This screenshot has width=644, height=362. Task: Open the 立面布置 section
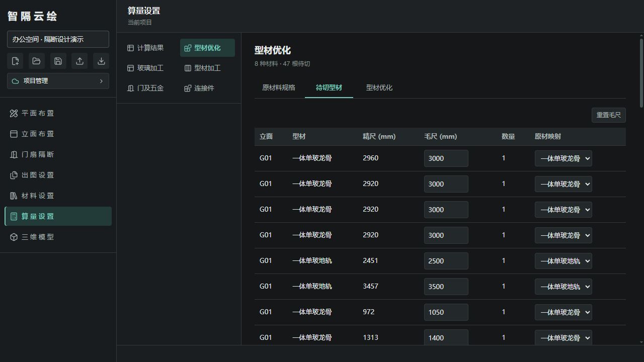[58, 134]
